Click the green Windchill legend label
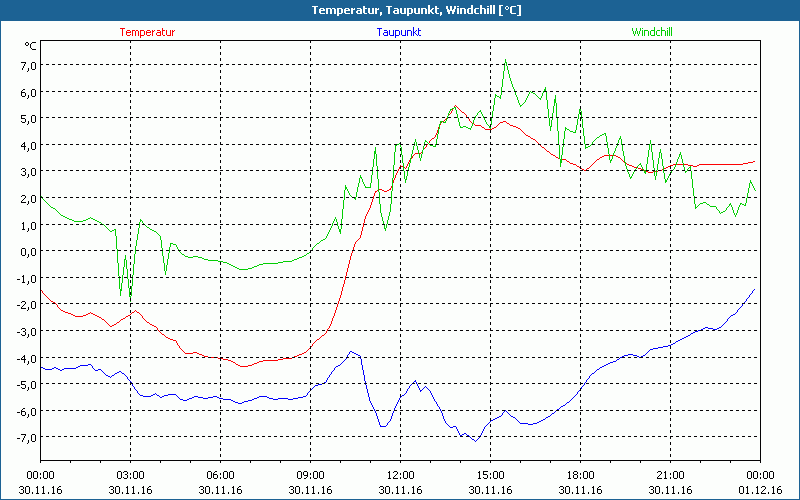 click(652, 32)
